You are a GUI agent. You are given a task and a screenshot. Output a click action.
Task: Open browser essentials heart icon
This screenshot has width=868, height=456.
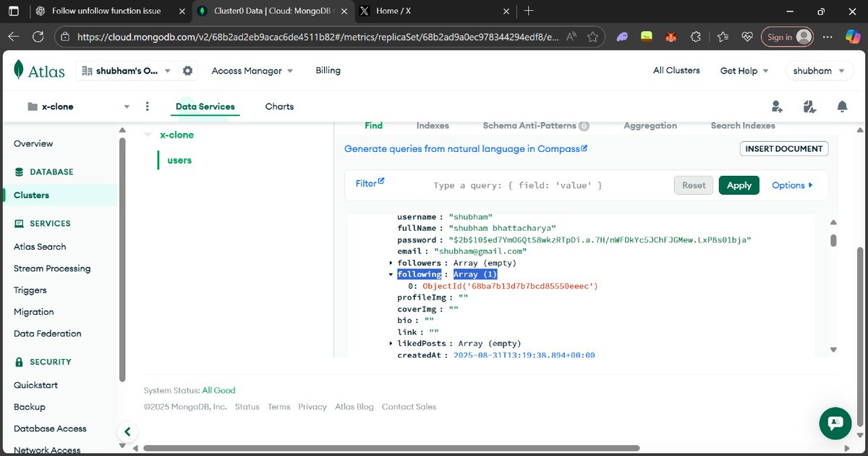point(748,37)
